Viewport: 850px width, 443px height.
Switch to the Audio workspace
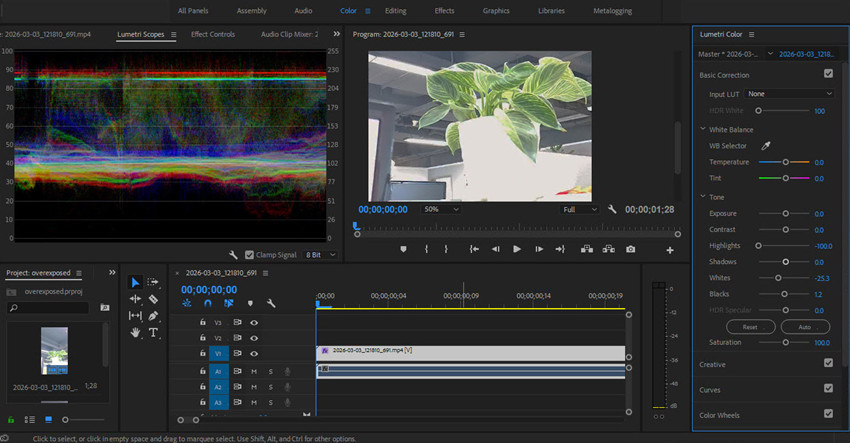(303, 11)
